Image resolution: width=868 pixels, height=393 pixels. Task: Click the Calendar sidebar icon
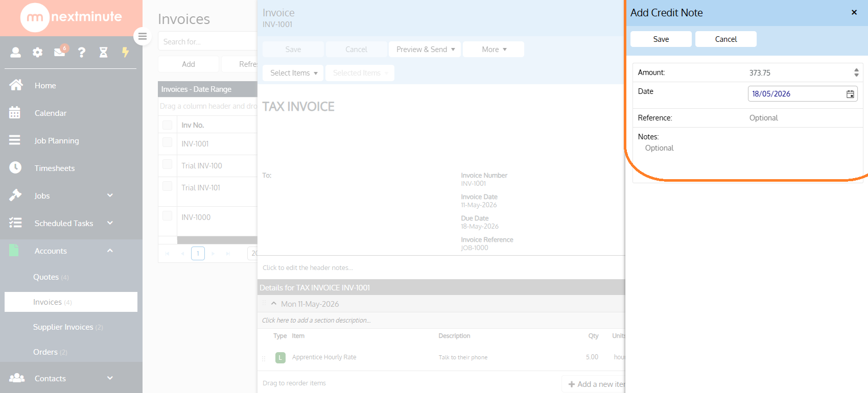coord(15,113)
